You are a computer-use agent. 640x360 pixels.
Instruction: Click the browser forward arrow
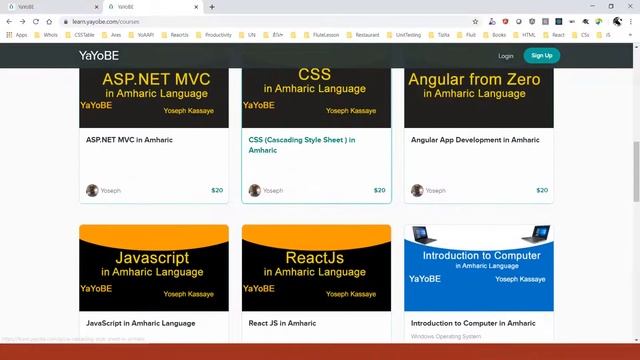click(x=22, y=22)
